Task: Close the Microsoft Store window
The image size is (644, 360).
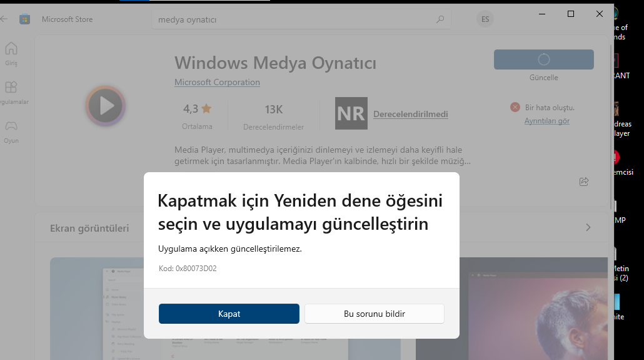Action: 599,14
